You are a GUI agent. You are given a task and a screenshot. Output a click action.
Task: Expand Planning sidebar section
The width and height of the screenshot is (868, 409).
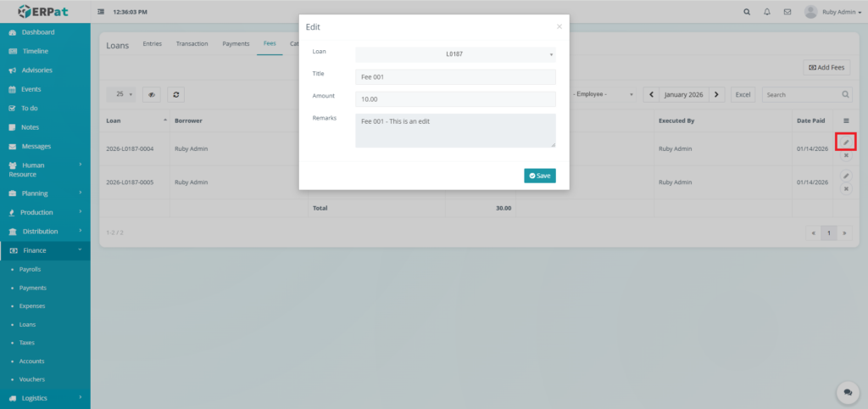[46, 193]
